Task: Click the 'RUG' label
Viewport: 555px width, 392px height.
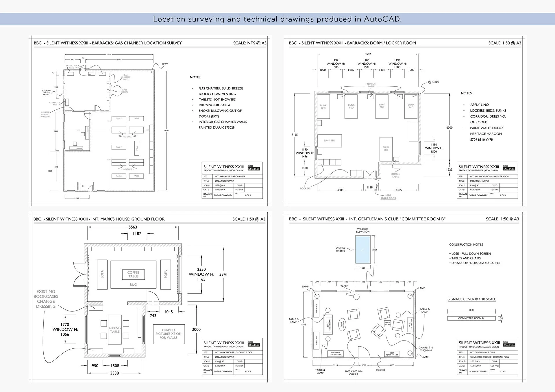Action: click(x=133, y=285)
